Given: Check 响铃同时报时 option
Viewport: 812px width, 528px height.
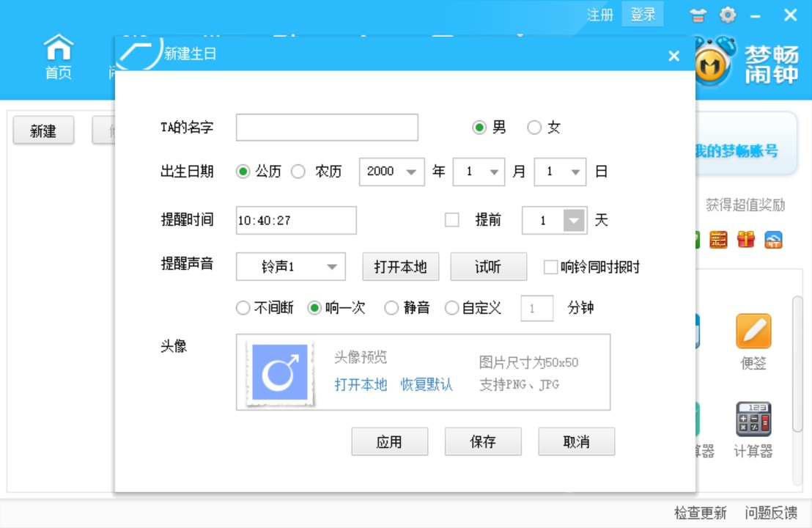Looking at the screenshot, I should (x=550, y=267).
